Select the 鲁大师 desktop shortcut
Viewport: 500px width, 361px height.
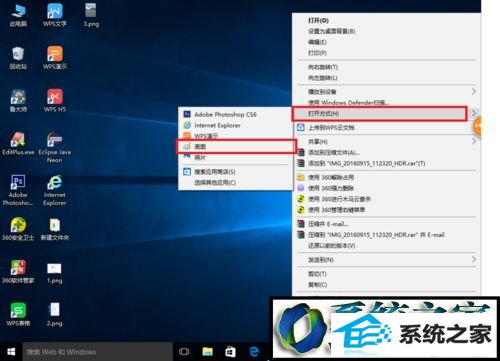pos(18,100)
